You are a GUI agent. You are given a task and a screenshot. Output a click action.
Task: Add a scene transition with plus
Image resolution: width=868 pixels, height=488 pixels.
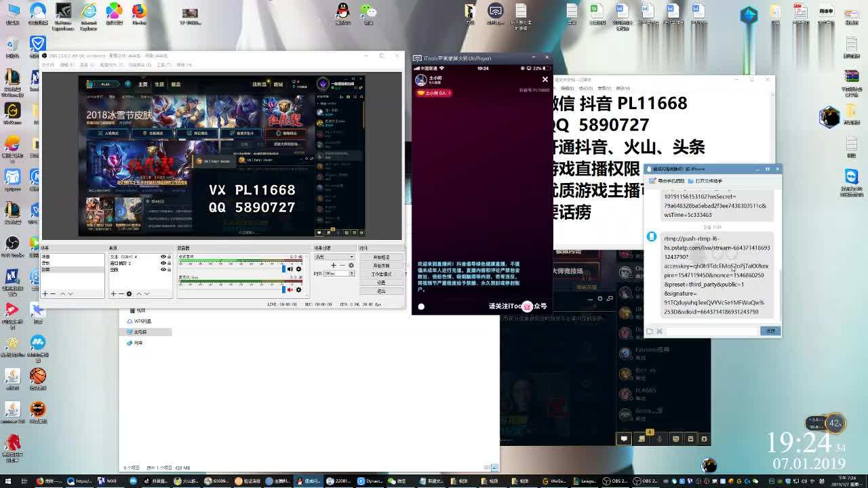click(333, 265)
